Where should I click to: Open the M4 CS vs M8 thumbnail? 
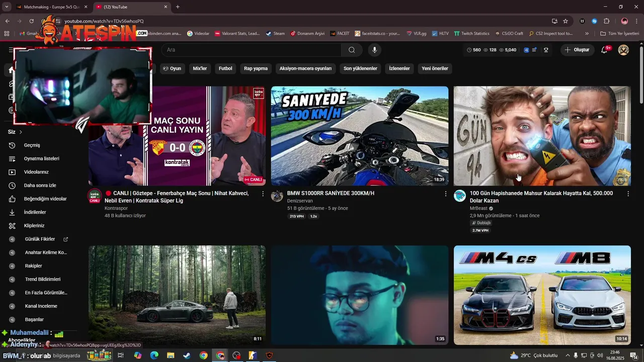point(542,295)
